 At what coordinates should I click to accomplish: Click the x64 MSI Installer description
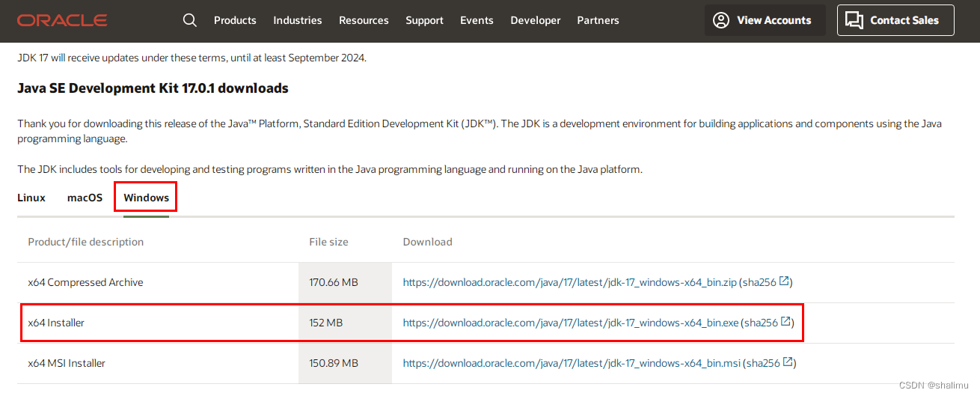pos(67,363)
